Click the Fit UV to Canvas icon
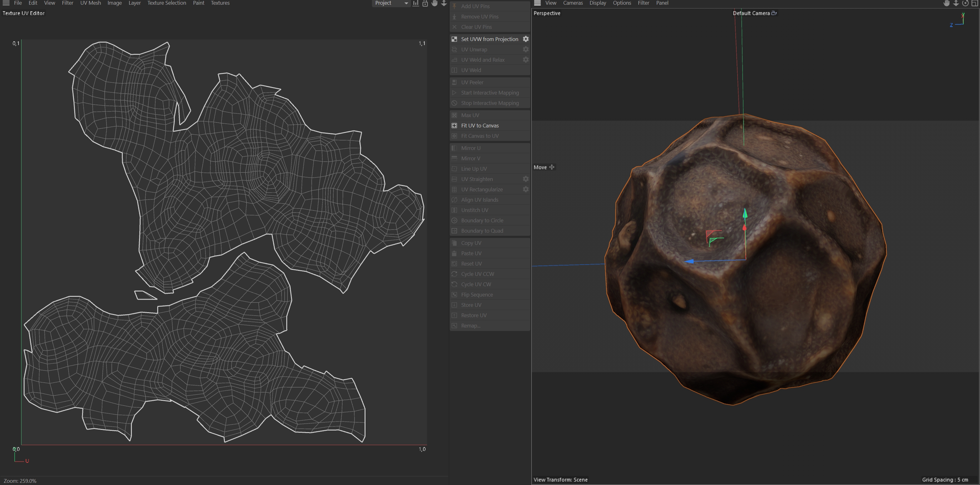Screen dimensions: 980x485 [x=454, y=126]
